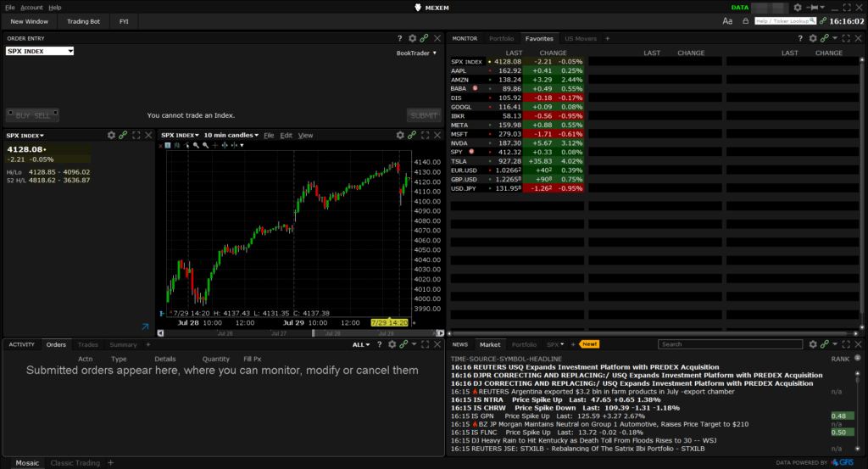Image resolution: width=868 pixels, height=469 pixels.
Task: Open the ALL filter dropdown in Activity
Action: point(362,344)
